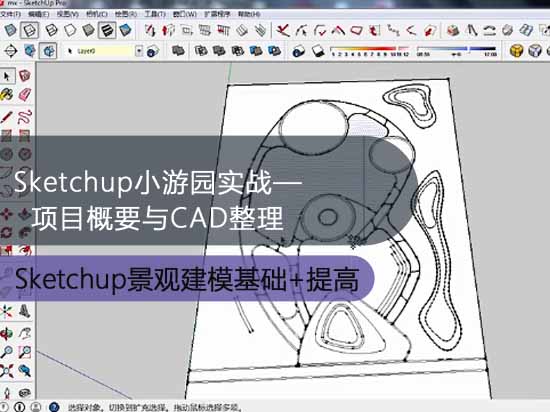This screenshot has width=550, height=412.
Task: Toggle Back Edges style button
Action: (x=29, y=31)
